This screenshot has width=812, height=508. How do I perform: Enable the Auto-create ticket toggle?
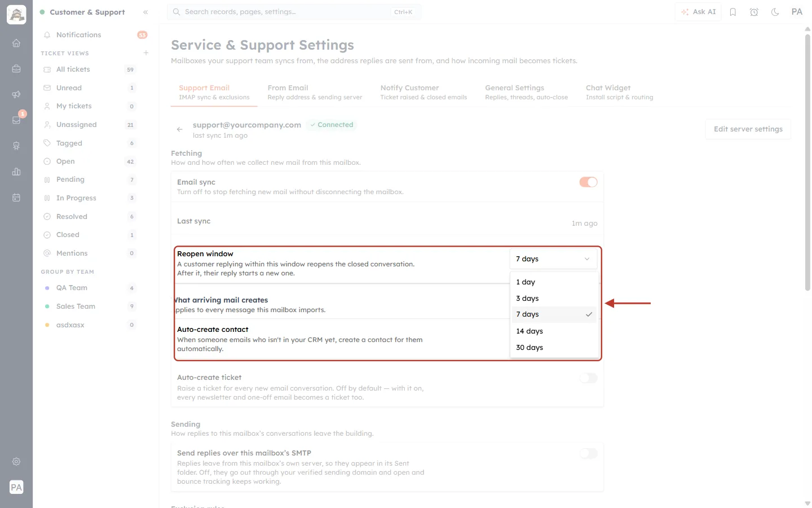point(588,378)
